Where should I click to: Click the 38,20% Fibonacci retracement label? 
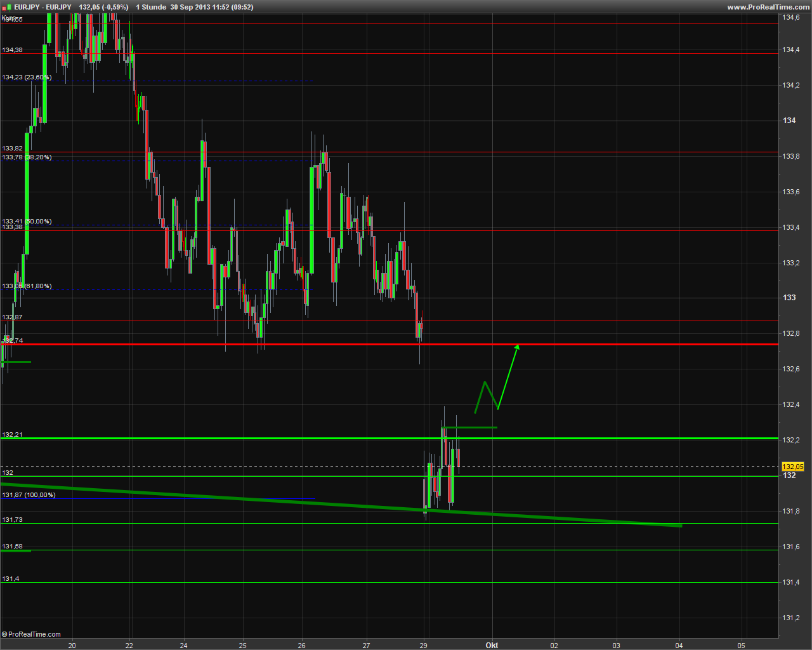pyautogui.click(x=27, y=157)
